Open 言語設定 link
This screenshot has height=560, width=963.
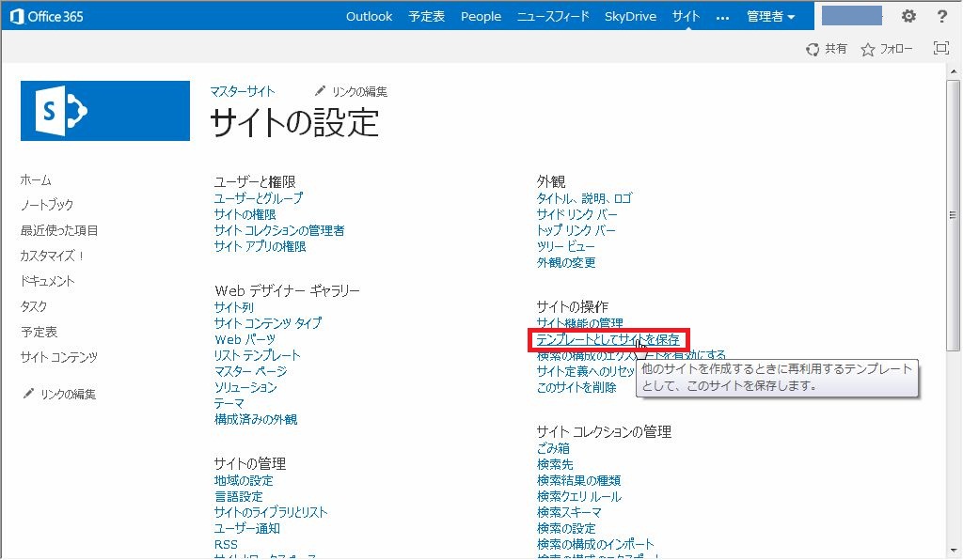pos(238,496)
